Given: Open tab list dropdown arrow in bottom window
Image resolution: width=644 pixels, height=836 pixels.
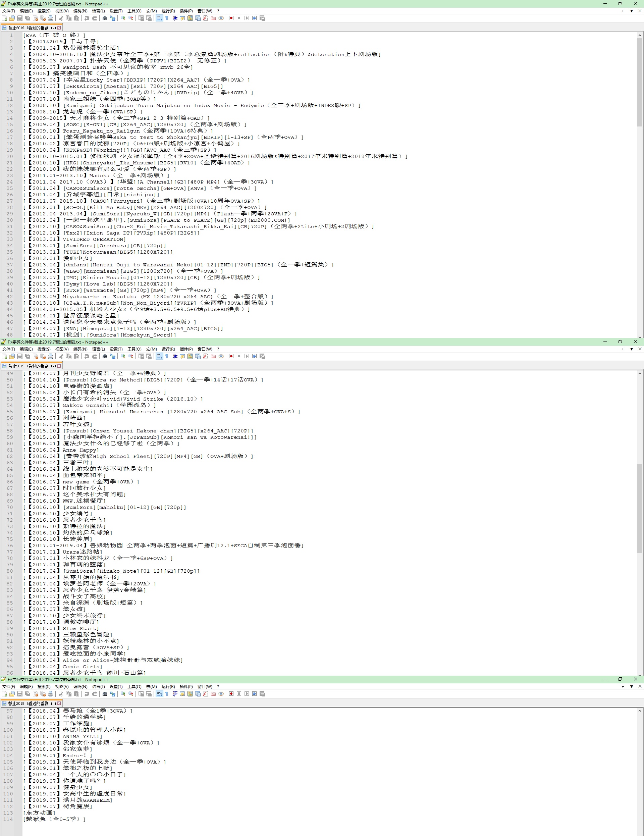Looking at the screenshot, I should [x=631, y=686].
